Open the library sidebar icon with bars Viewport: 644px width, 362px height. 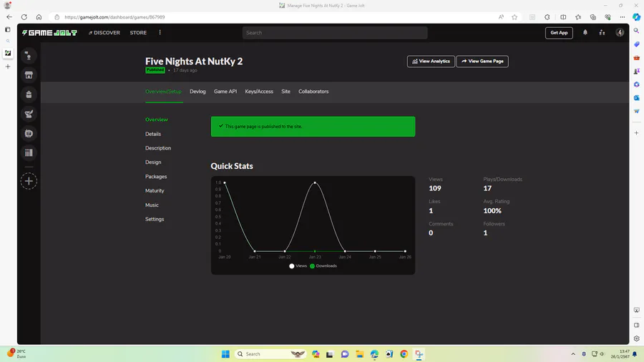tap(29, 152)
